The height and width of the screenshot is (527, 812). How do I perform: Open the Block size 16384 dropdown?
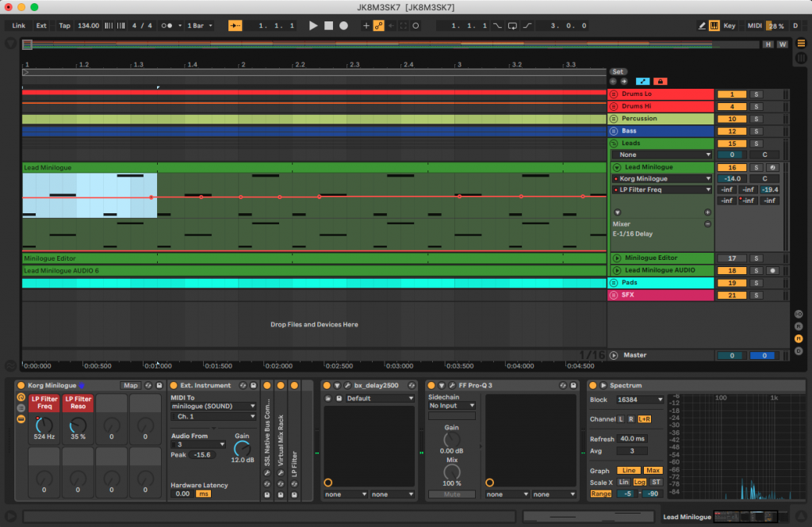pos(638,400)
